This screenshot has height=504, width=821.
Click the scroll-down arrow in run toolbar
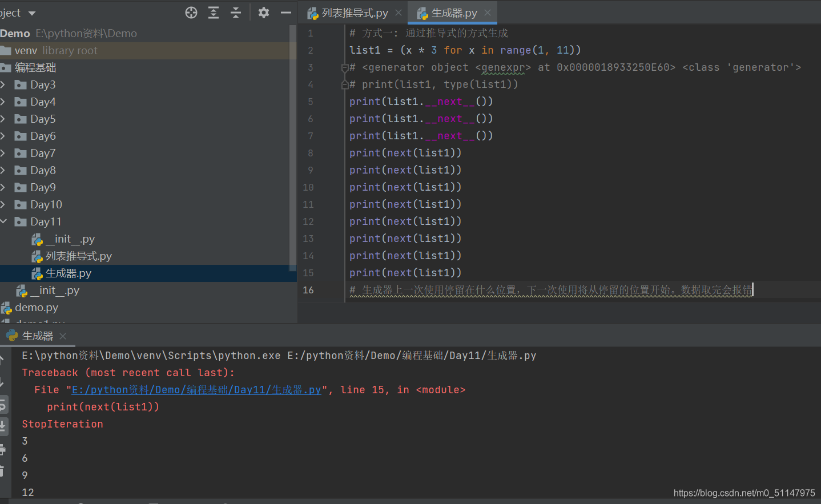coord(2,383)
